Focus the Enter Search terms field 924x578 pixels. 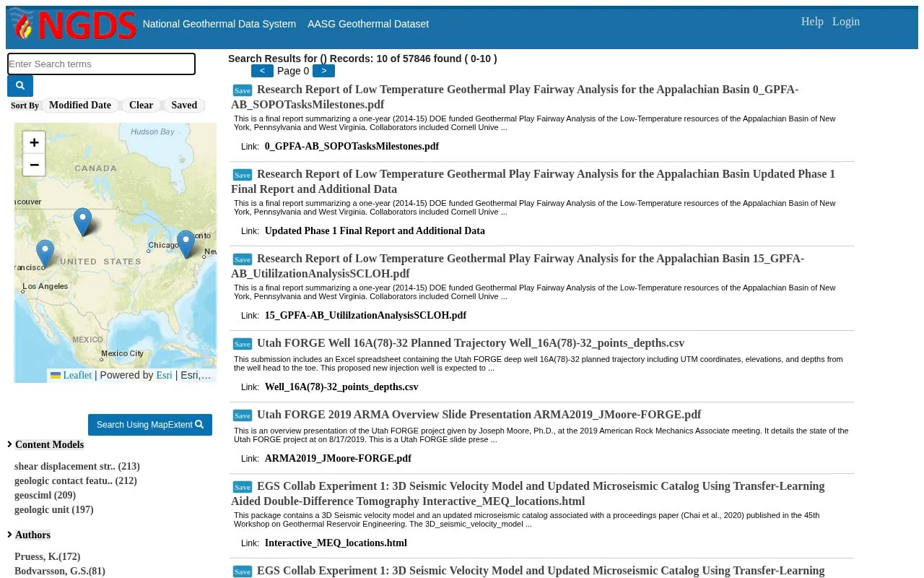click(x=101, y=64)
